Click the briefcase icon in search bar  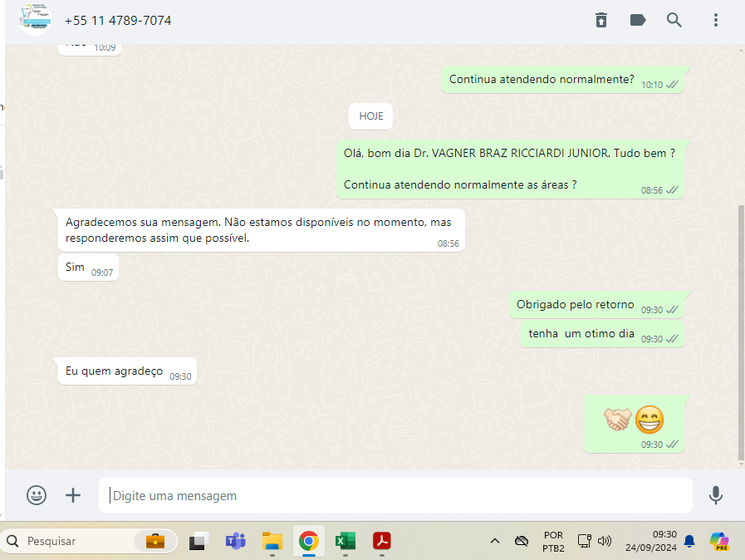tap(154, 541)
